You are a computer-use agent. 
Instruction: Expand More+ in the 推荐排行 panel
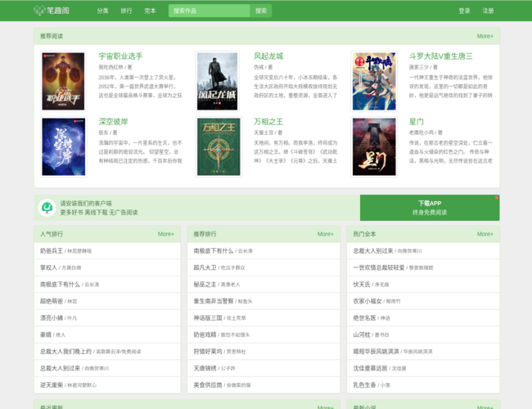(325, 234)
